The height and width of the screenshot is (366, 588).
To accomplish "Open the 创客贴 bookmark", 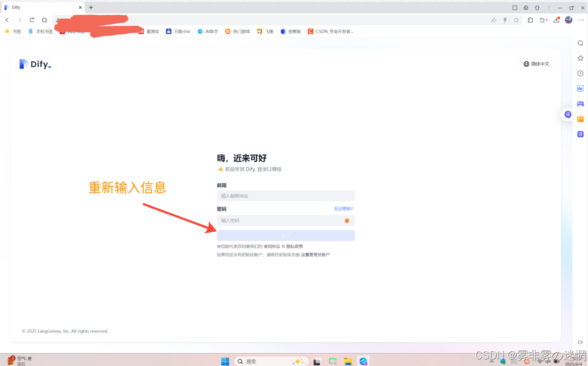I will pos(290,31).
